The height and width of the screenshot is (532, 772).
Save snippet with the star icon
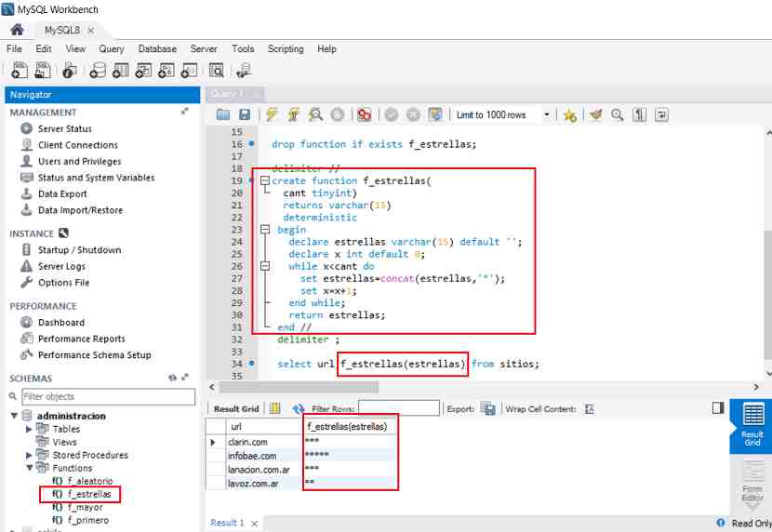click(569, 115)
